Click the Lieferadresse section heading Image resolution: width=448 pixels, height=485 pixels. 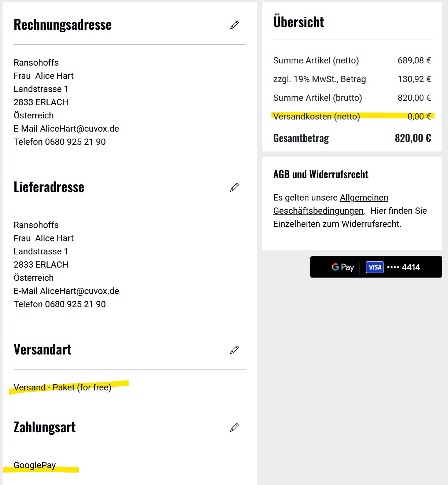49,187
